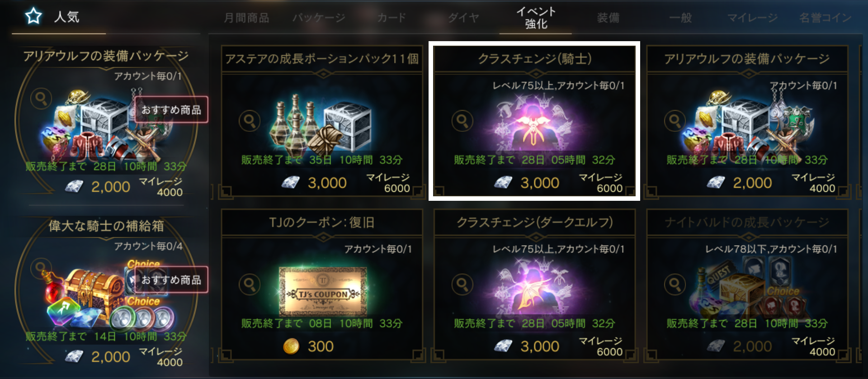Switch to the 月間商品 tab
This screenshot has height=379, width=868.
[247, 18]
